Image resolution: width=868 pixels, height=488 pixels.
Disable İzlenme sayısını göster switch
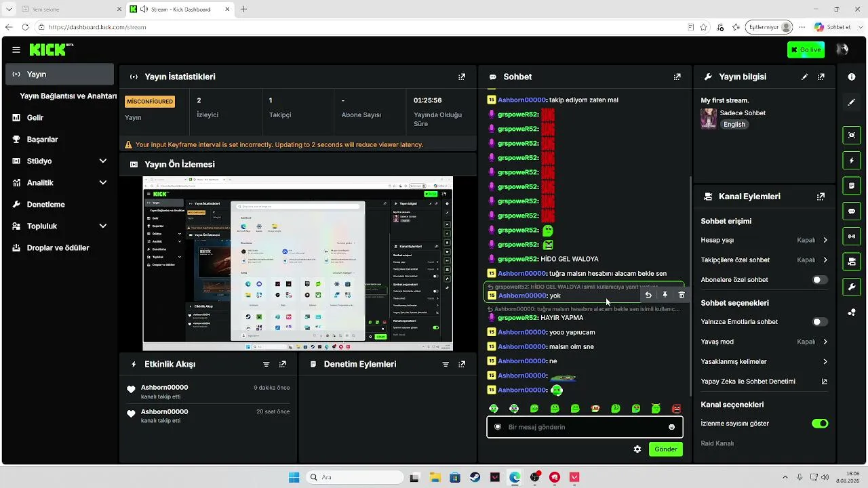[820, 424]
